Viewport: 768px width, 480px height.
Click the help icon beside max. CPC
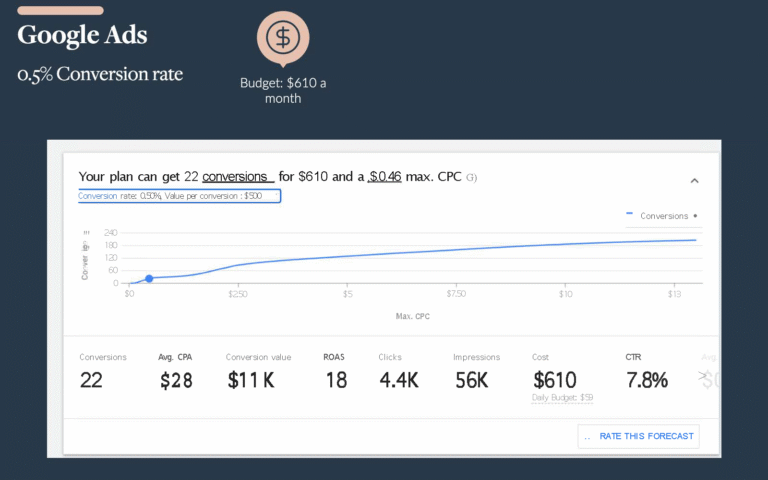coord(471,177)
